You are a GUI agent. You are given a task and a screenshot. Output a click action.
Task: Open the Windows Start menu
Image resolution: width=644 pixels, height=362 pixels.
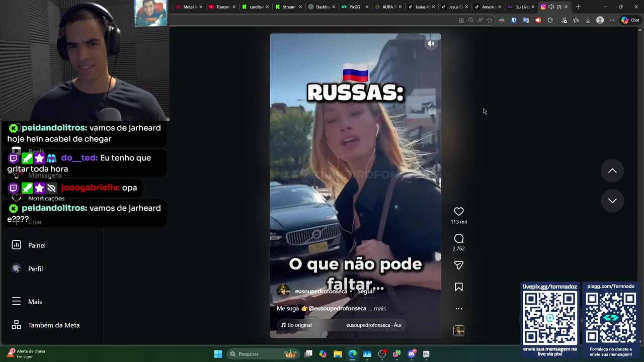coord(218,354)
